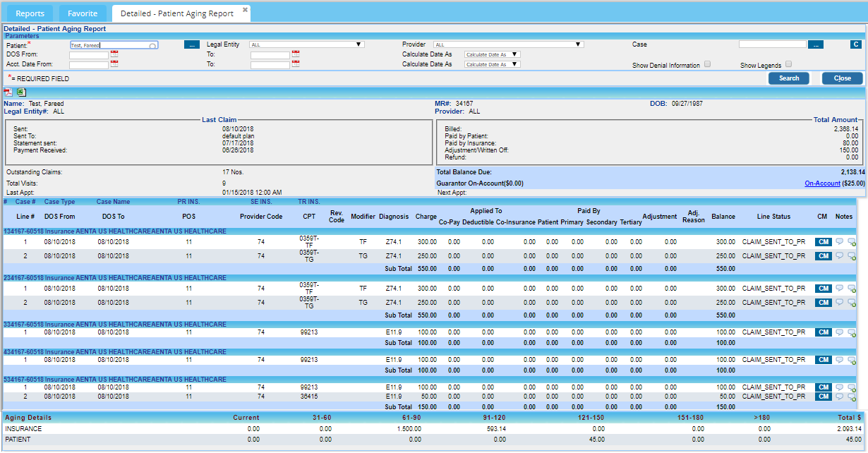Screen dimensions: 868x453
Task: Toggle the Show Legends checkbox
Action: 789,64
